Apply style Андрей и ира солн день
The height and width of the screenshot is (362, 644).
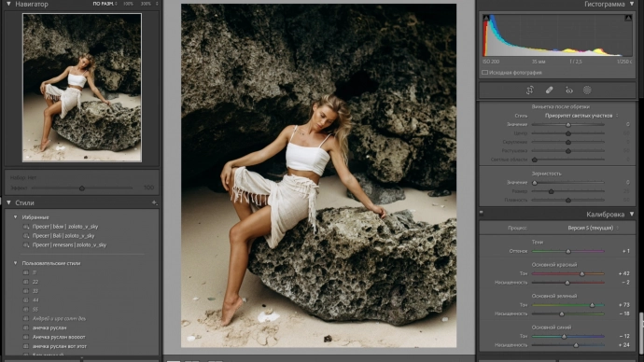coord(59,318)
